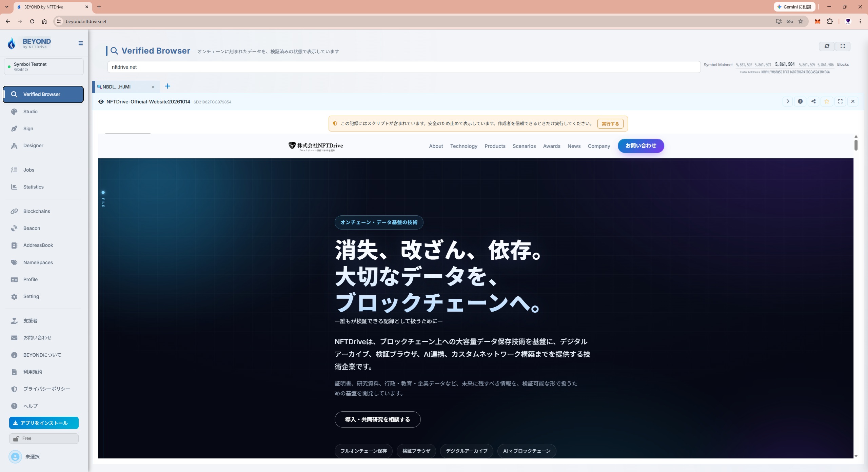This screenshot has width=868, height=472.
Task: Click the 実行する button in script warning
Action: pyautogui.click(x=610, y=124)
